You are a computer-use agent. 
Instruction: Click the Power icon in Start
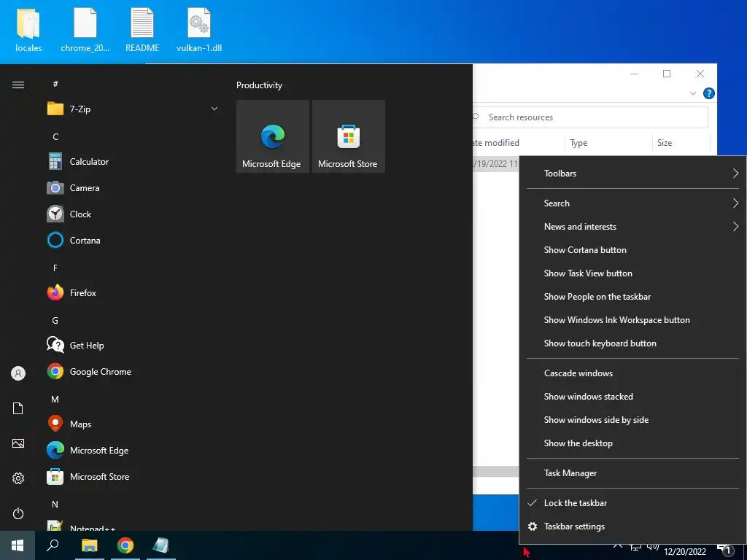coord(18,513)
